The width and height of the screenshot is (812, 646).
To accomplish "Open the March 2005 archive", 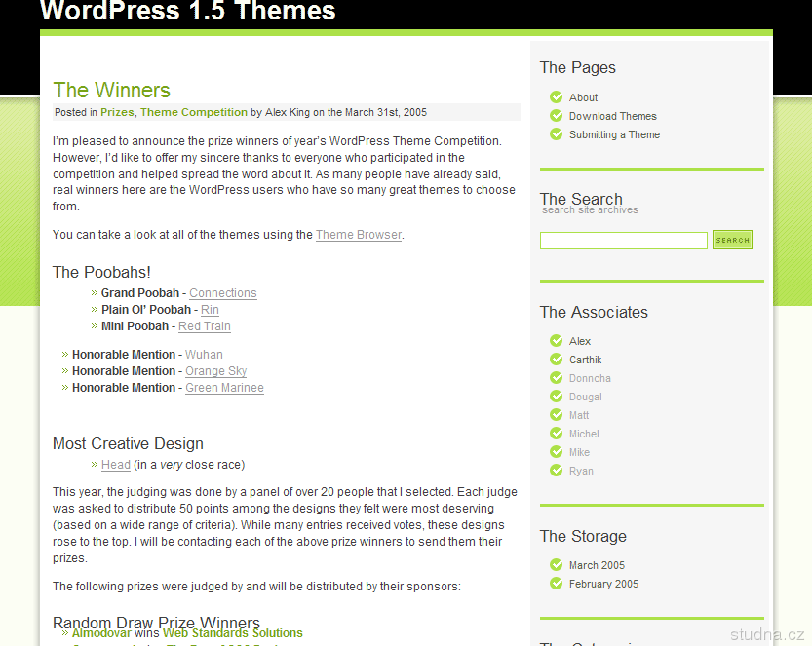I will [597, 565].
